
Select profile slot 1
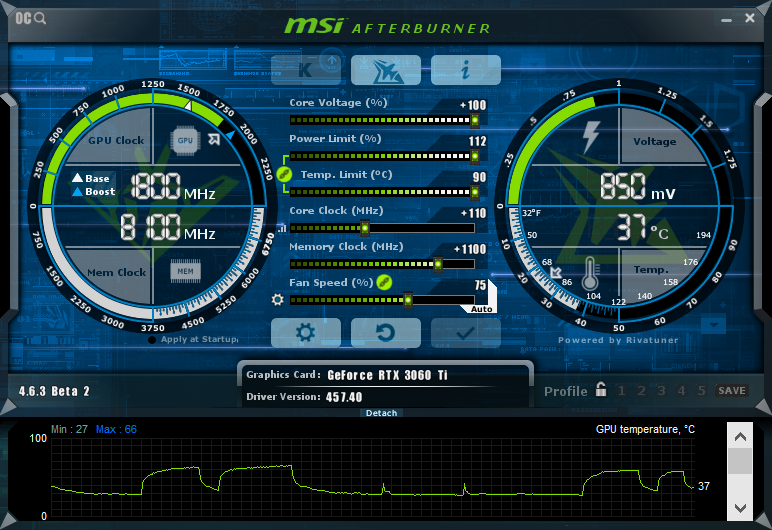pos(622,391)
